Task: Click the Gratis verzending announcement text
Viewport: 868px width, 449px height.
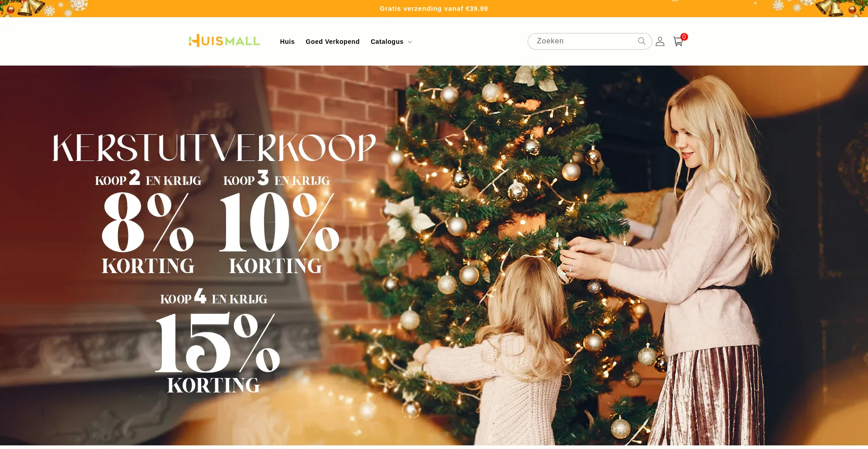Action: tap(434, 9)
